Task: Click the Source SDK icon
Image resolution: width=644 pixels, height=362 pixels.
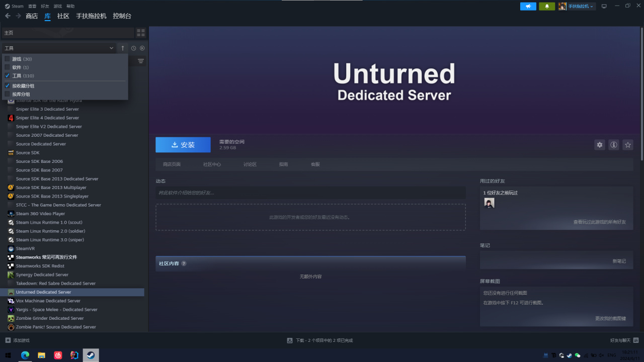Action: point(11,153)
